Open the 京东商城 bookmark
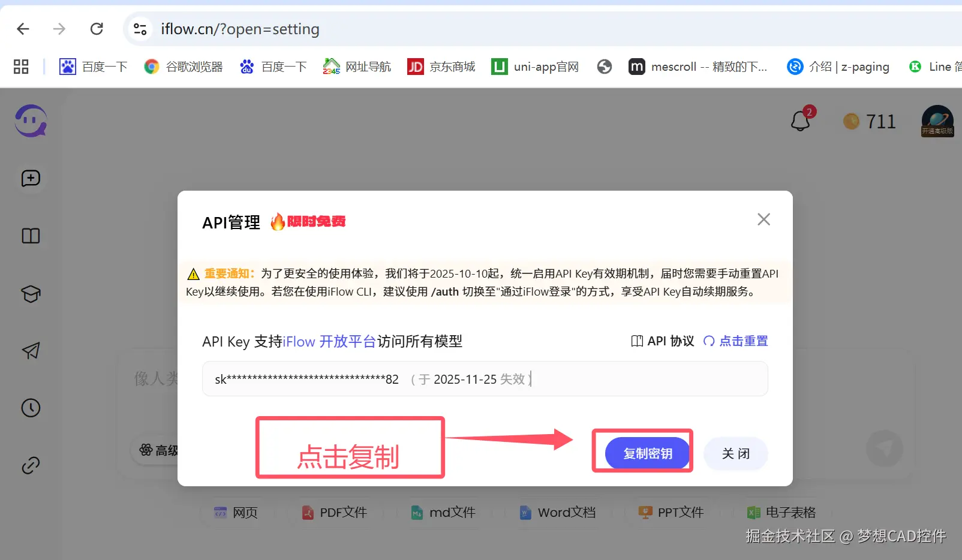962x560 pixels. click(441, 67)
